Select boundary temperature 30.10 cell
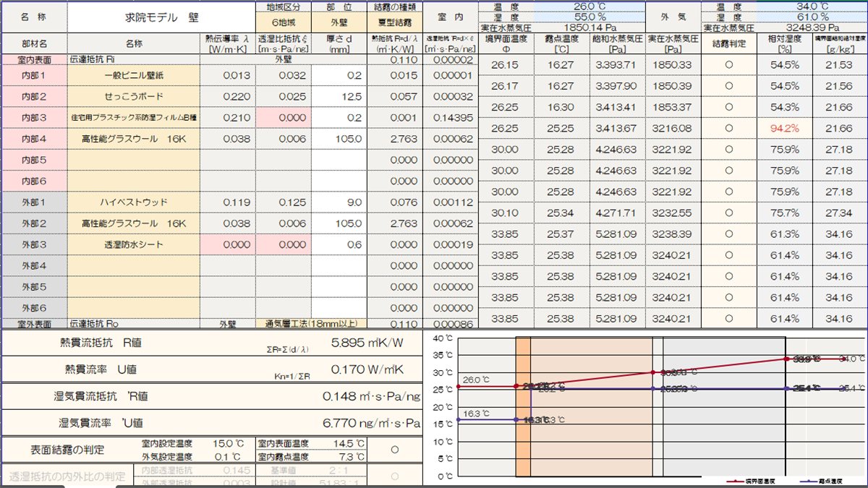Image resolution: width=868 pixels, height=488 pixels. 506,213
